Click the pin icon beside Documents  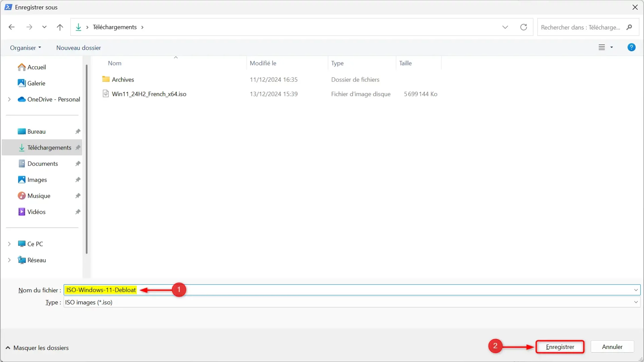(x=78, y=164)
